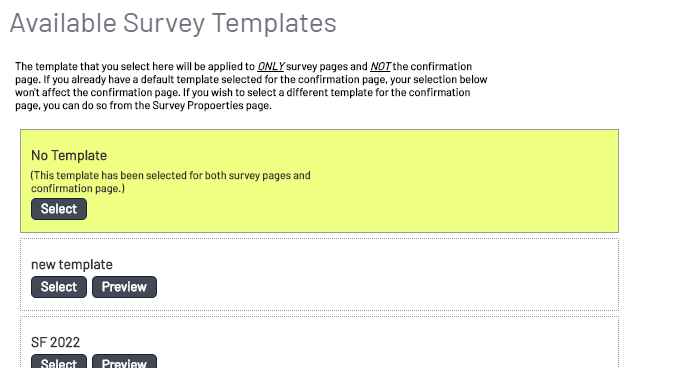Viewport: 677px width, 368px height.
Task: Click the new template title text
Action: [x=72, y=264]
